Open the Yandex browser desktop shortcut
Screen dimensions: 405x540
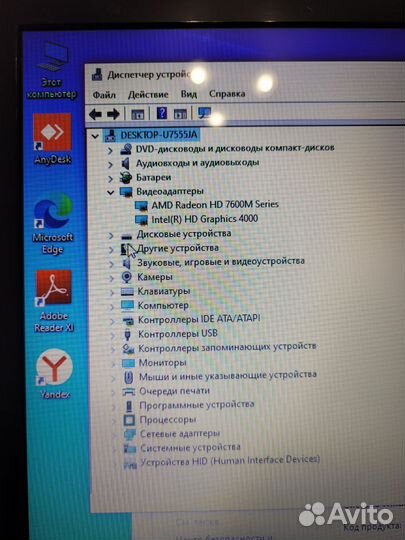pos(54,374)
